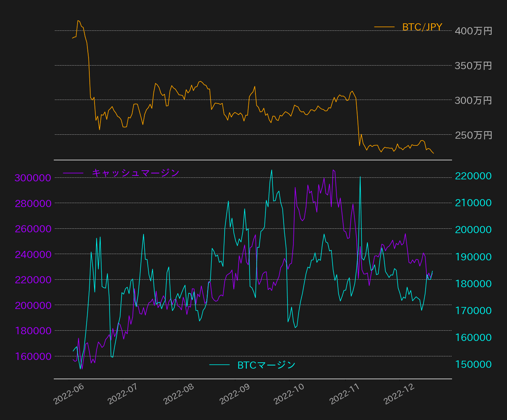Click the 2022-06 date tick label
Viewport: 507px width, 420px height.
click(69, 394)
